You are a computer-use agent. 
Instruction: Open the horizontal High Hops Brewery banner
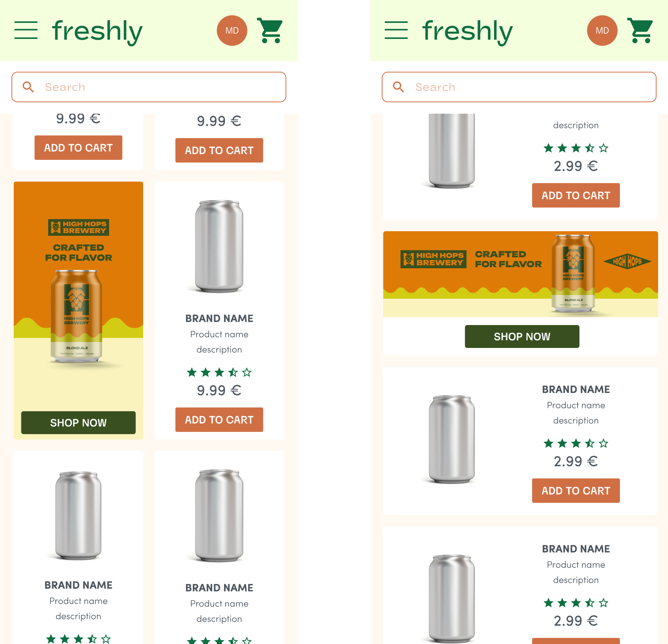click(521, 274)
